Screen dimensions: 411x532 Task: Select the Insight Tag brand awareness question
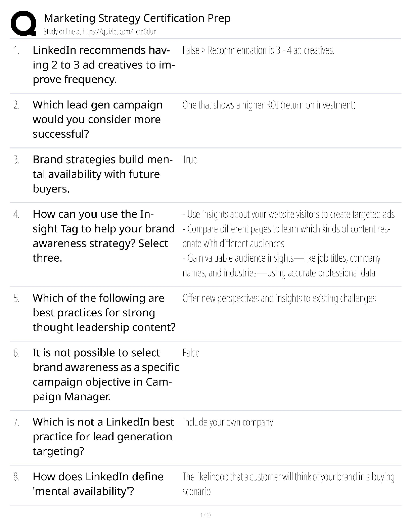[x=103, y=236]
